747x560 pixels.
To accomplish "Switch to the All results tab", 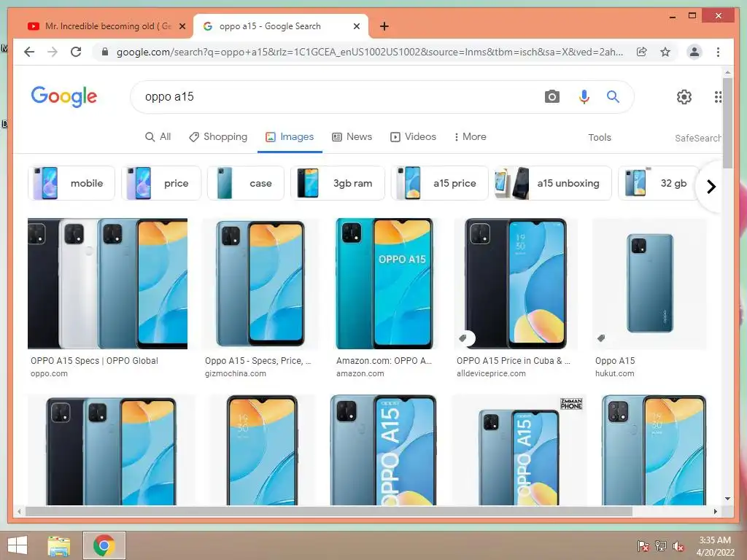I will (x=158, y=136).
